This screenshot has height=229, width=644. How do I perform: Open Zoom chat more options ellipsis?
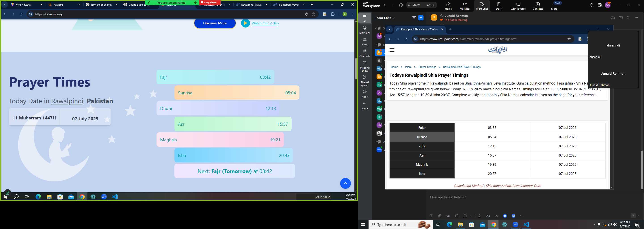(636, 18)
